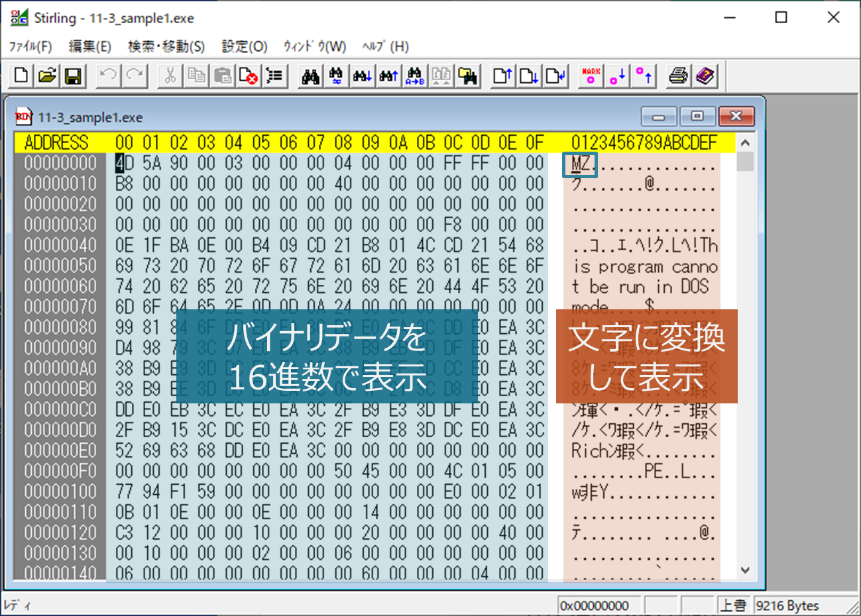This screenshot has height=616, width=861.
Task: Click the binoculars Find icon
Action: click(310, 76)
